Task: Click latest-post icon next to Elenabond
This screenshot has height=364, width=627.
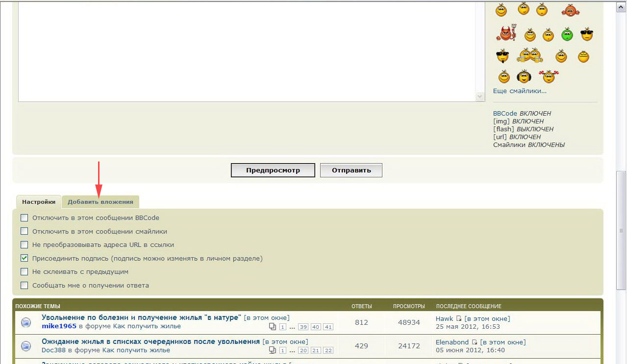Action: pos(475,342)
